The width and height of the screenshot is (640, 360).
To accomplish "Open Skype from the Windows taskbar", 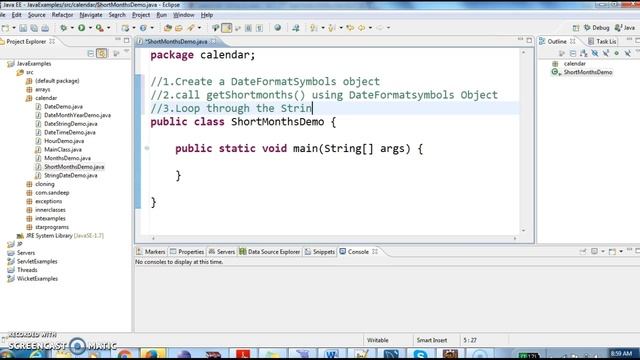I will (x=420, y=354).
